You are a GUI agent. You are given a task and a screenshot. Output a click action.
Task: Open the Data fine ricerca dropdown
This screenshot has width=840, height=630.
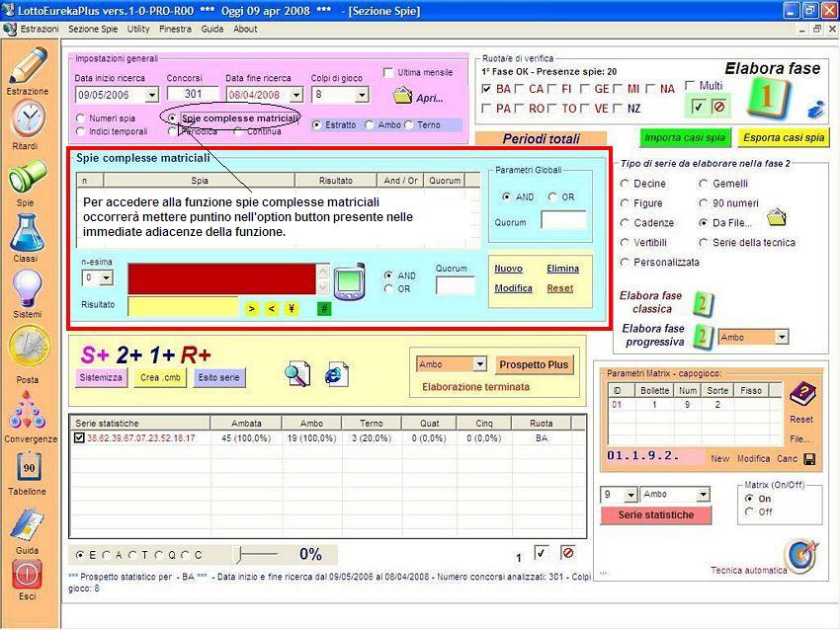[296, 95]
